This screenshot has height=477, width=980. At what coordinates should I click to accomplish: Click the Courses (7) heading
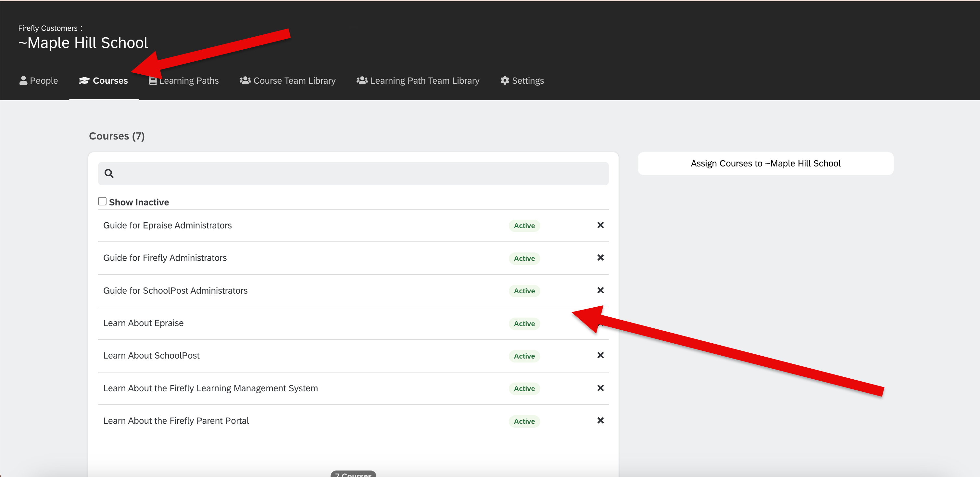[x=117, y=136]
